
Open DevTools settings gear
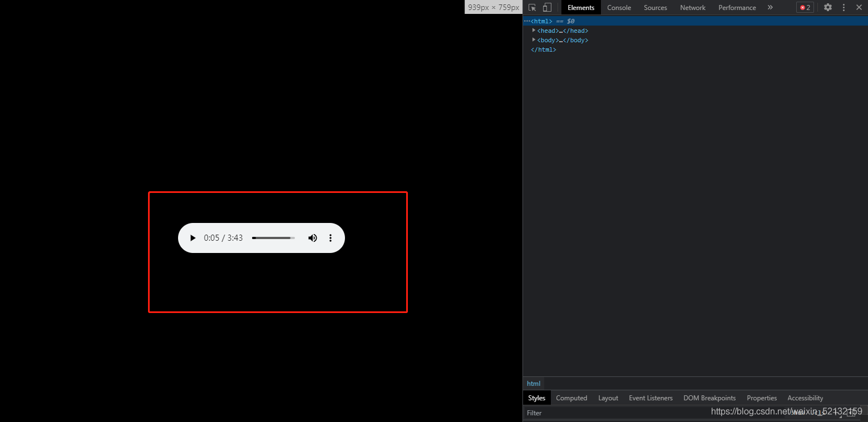point(828,7)
